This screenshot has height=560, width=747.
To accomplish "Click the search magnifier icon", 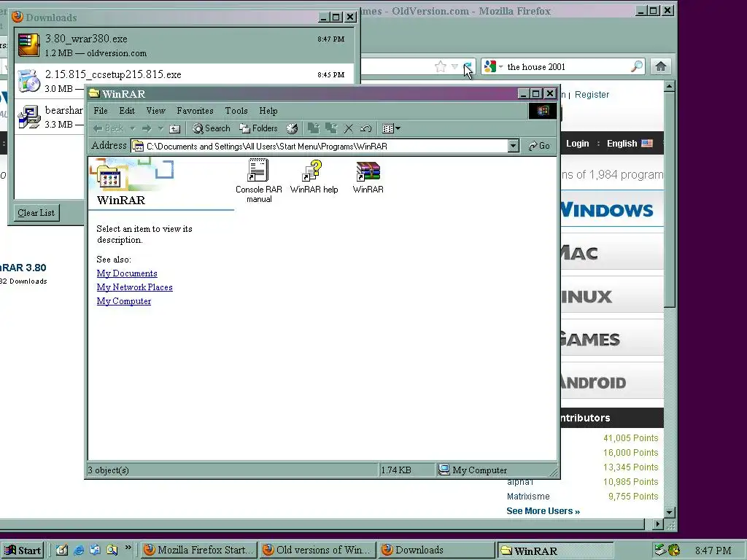I will click(x=636, y=66).
